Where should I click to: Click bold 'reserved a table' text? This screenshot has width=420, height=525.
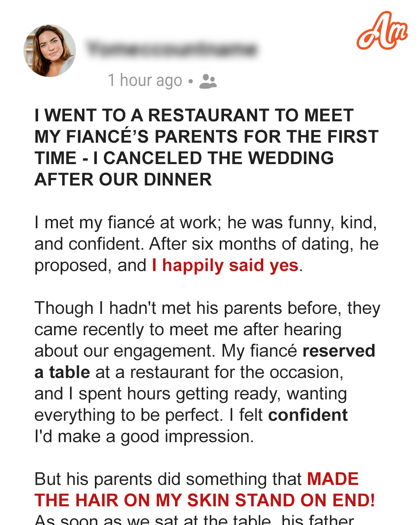click(x=205, y=362)
